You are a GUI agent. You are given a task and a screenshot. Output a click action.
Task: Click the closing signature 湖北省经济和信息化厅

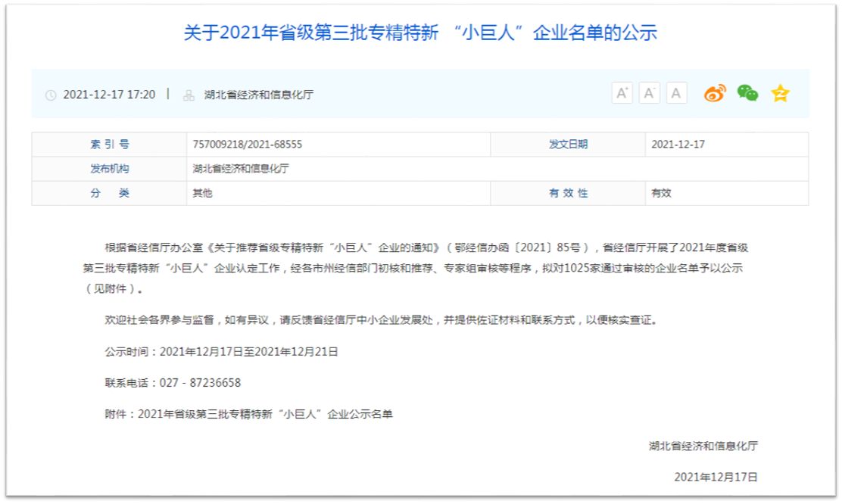[703, 446]
